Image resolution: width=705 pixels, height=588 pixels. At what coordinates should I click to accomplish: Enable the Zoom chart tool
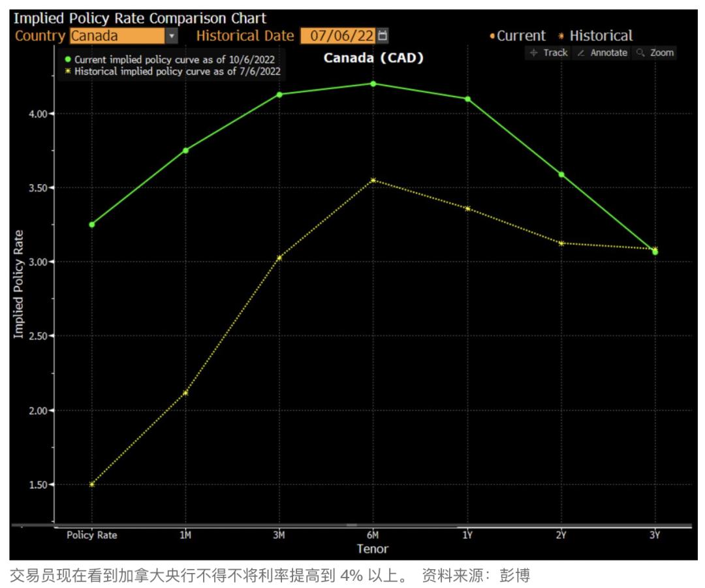pyautogui.click(x=655, y=53)
